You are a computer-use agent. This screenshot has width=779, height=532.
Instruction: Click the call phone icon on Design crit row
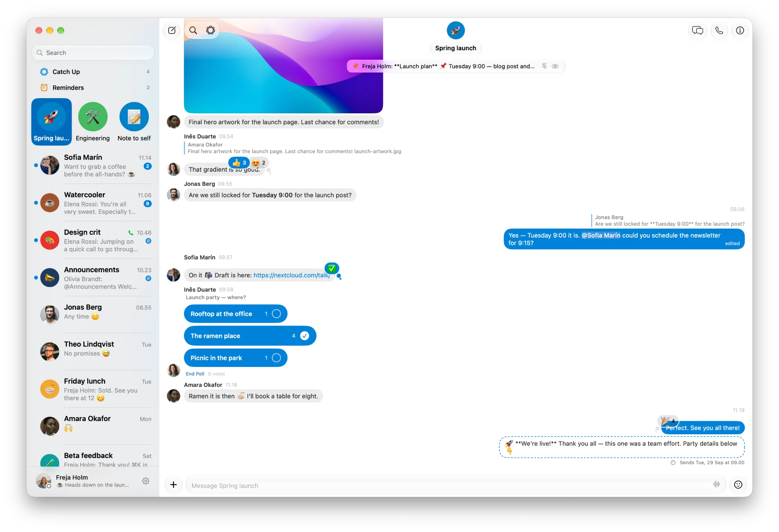point(131,233)
